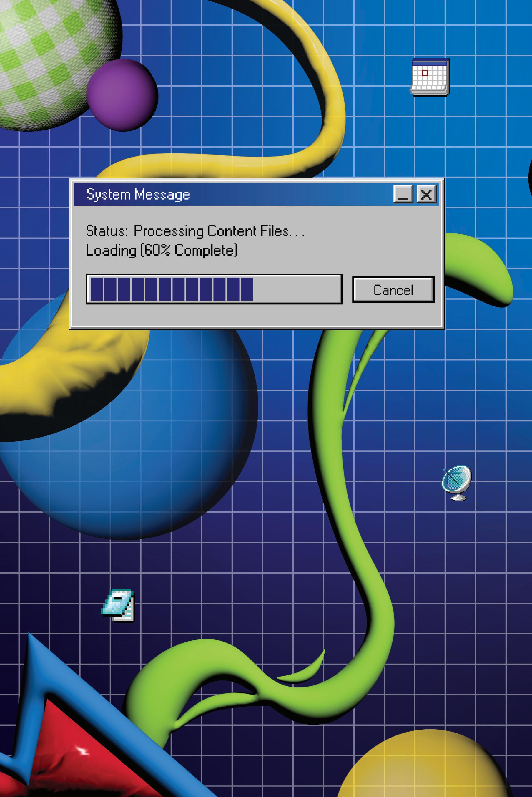Click the loading progress bar

click(x=214, y=289)
